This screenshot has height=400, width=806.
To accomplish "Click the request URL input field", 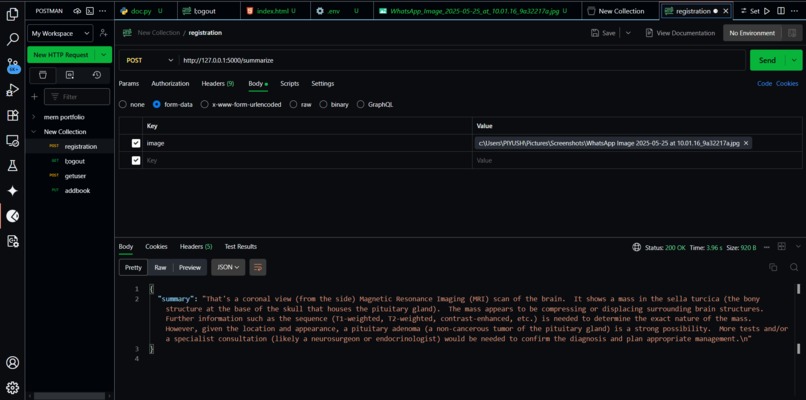I will click(462, 60).
